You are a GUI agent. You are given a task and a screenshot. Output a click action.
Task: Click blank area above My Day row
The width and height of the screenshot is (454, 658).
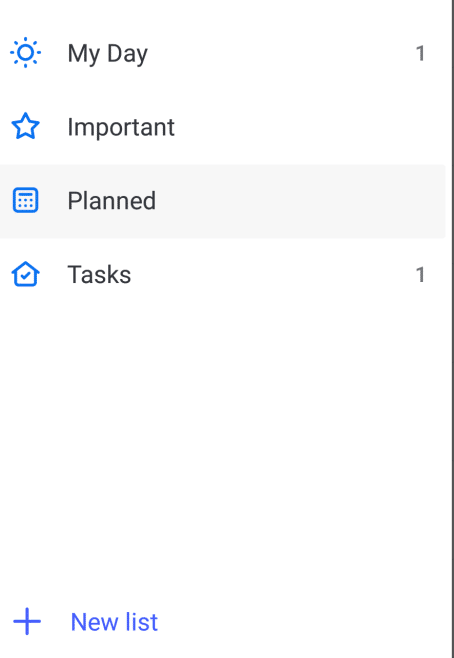pos(222,8)
